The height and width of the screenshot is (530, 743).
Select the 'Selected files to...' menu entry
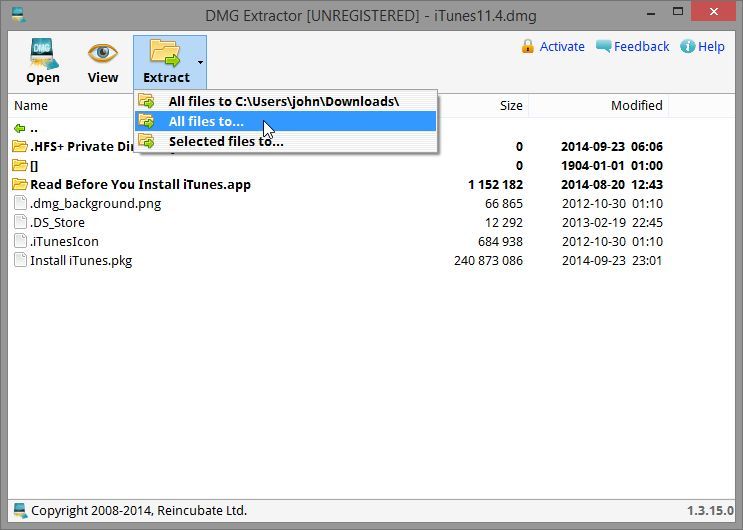[x=285, y=141]
